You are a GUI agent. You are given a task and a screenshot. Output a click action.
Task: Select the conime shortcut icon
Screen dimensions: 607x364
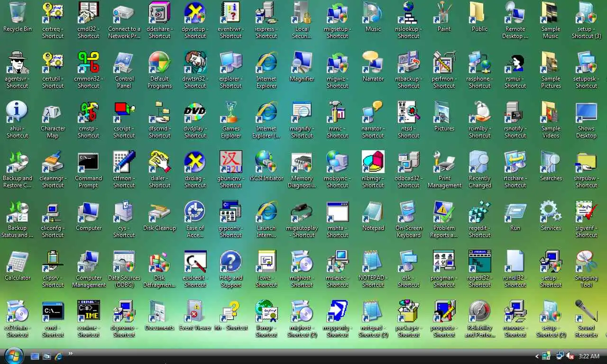88,311
